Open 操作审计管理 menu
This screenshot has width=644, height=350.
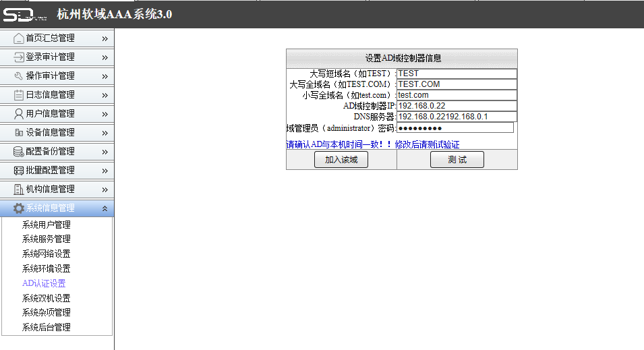point(57,76)
